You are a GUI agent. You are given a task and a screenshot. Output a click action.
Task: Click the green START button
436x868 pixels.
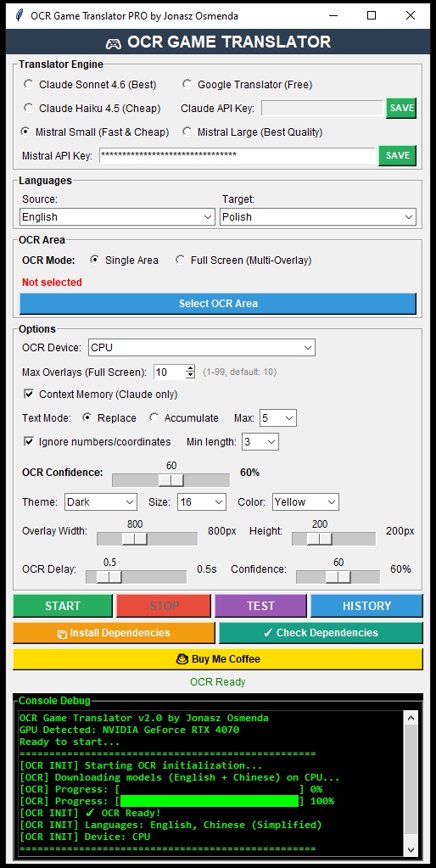pos(63,606)
